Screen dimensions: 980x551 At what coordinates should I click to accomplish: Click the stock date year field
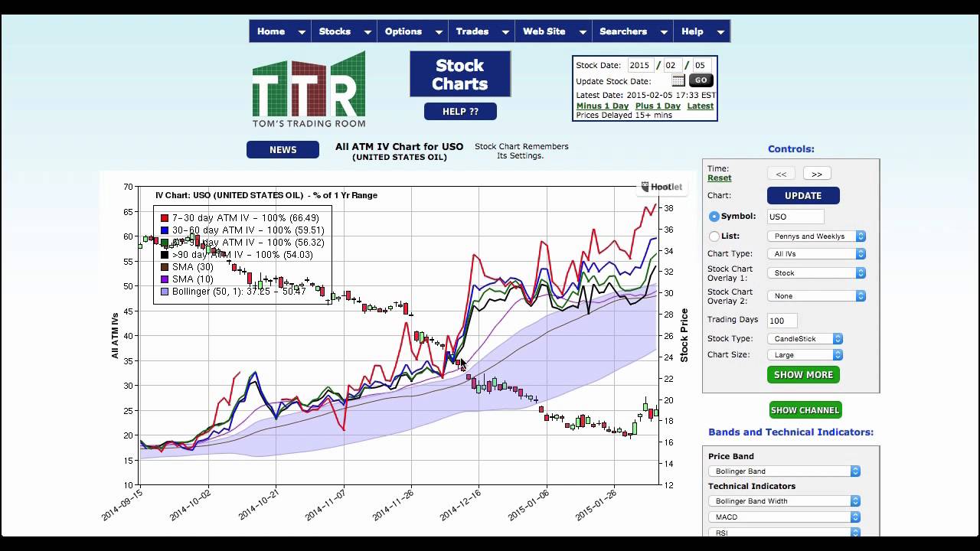[x=640, y=66]
